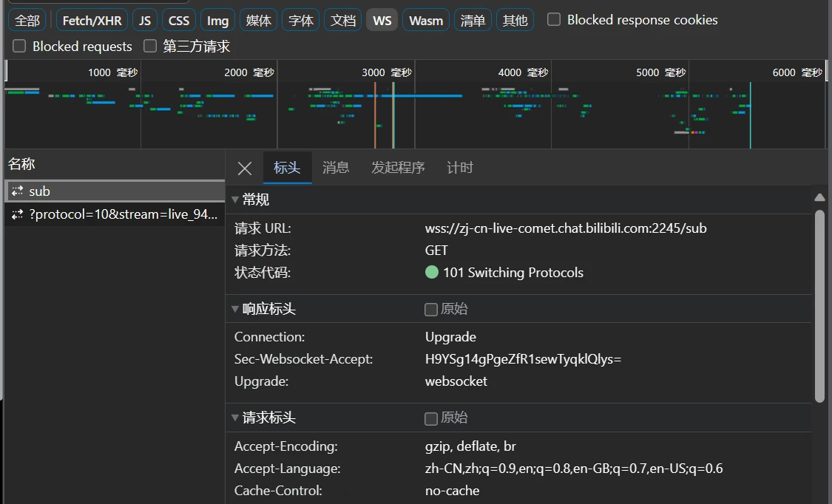
Task: Click the 101 Switching Protocols status text
Action: pyautogui.click(x=513, y=273)
